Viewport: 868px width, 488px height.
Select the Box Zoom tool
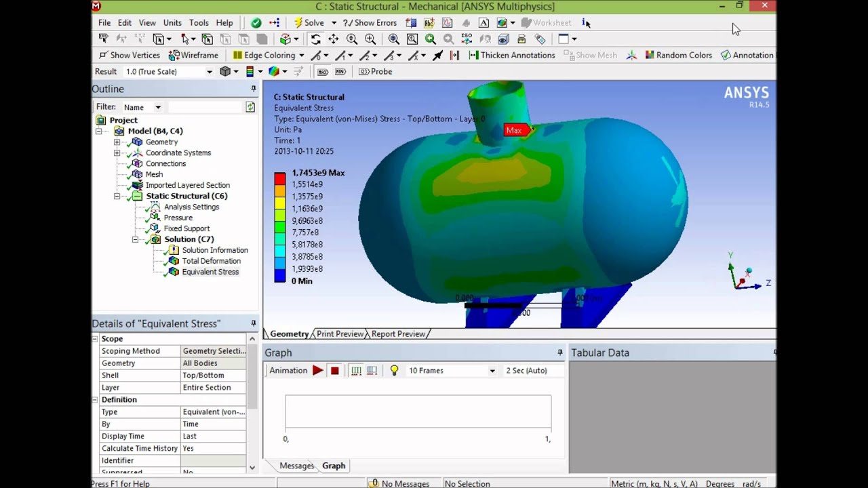click(370, 39)
